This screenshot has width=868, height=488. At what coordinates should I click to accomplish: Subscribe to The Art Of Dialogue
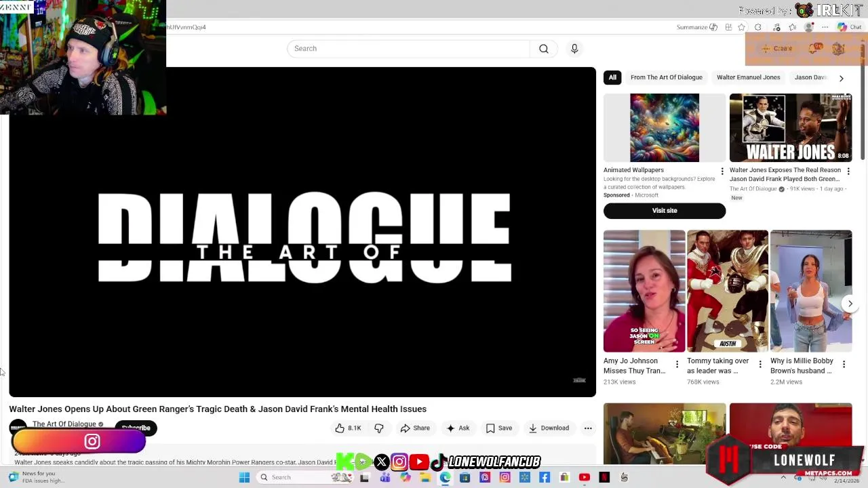(x=136, y=428)
